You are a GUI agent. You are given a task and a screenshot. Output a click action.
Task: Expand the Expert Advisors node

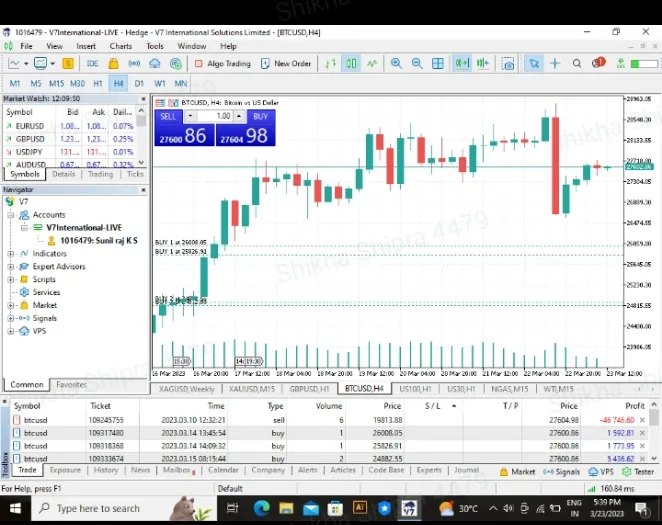[x=11, y=267]
